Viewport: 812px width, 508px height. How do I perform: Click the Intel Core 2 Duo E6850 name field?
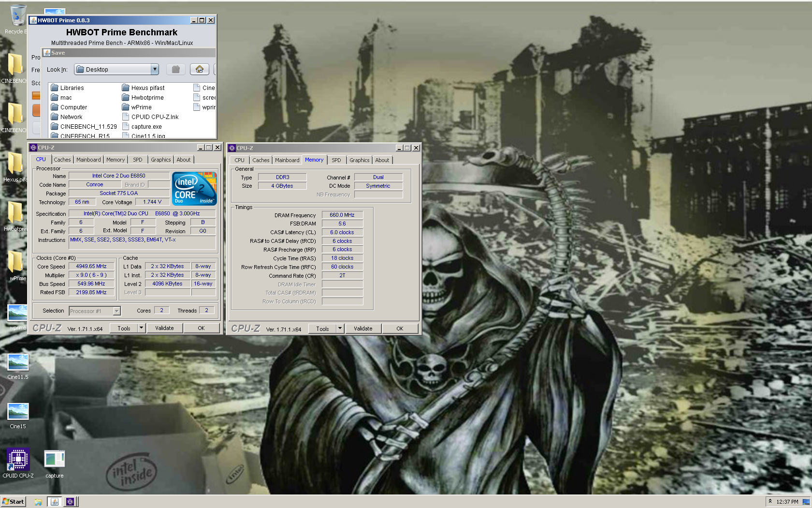tap(119, 176)
